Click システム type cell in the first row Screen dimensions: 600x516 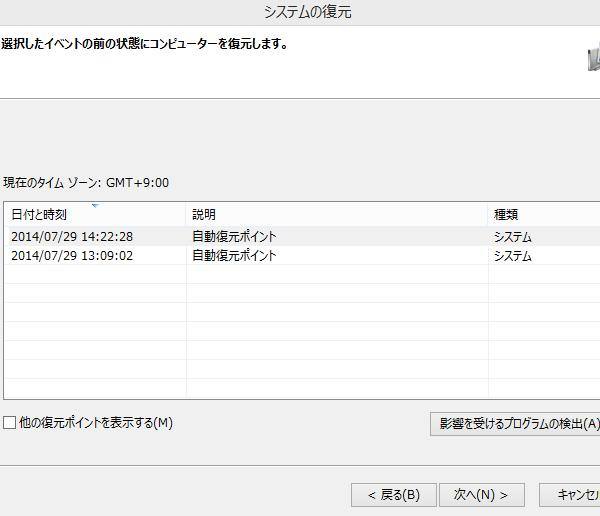pos(513,237)
